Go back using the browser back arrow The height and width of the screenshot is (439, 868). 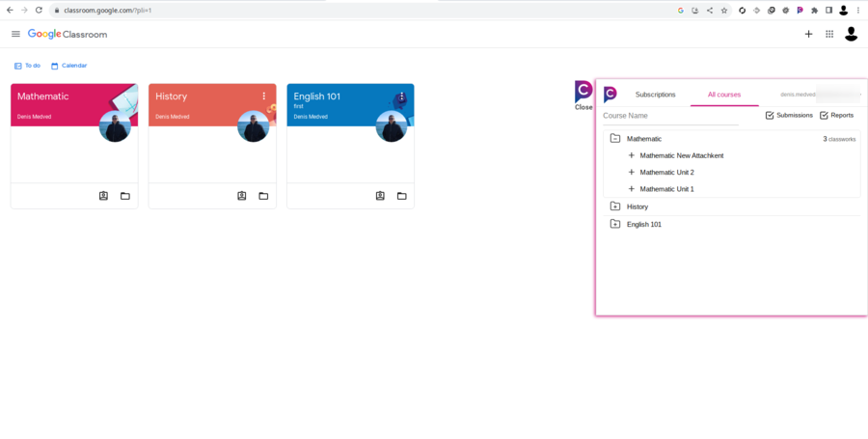click(10, 10)
